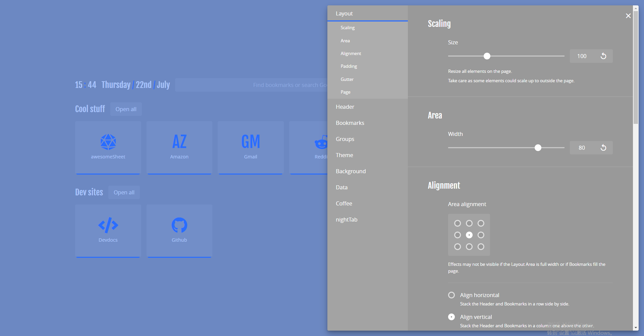
Task: Open the Reddit bookmark tile
Action: click(x=308, y=148)
